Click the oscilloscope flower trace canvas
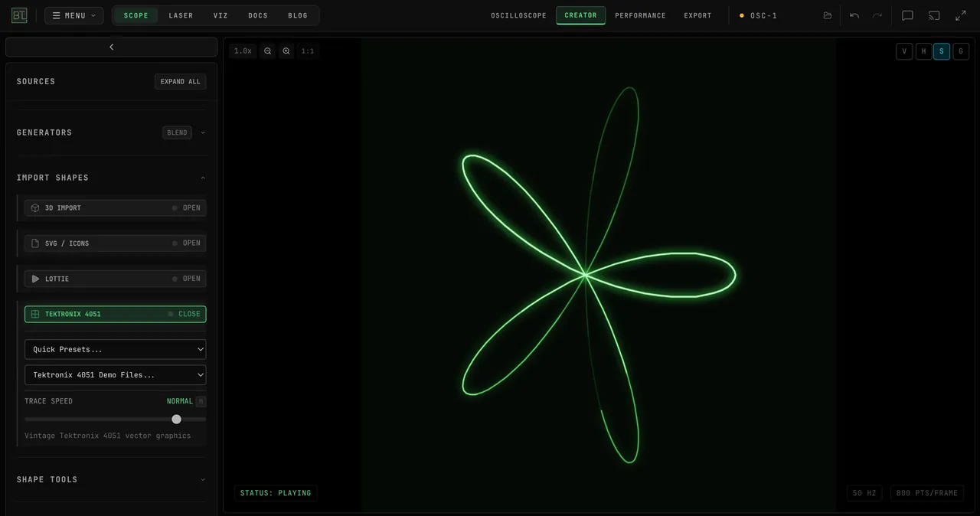This screenshot has width=980, height=516. [x=599, y=275]
